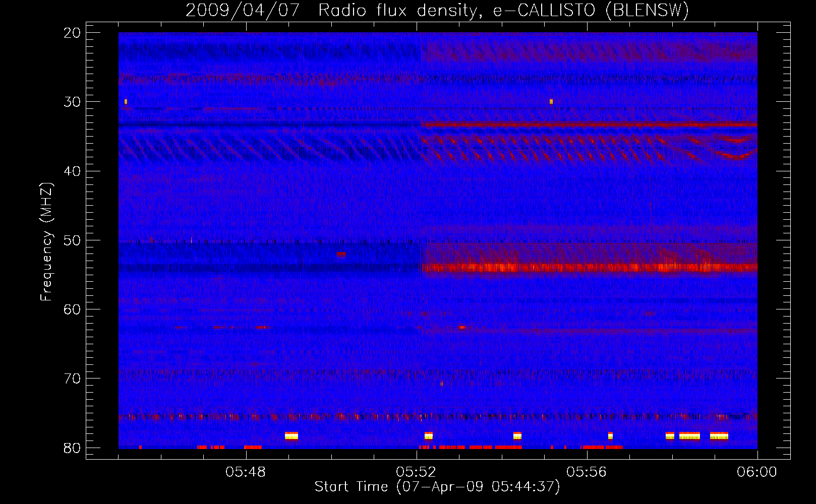Click the 05:48 time tick label
Screen dimensions: 816x504
[246, 472]
